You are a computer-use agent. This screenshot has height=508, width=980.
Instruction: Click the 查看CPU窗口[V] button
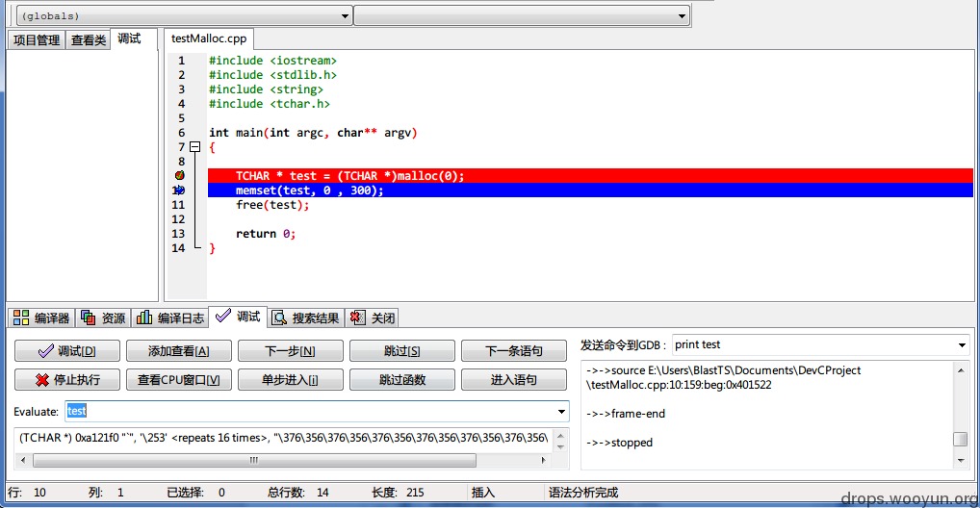pyautogui.click(x=179, y=380)
